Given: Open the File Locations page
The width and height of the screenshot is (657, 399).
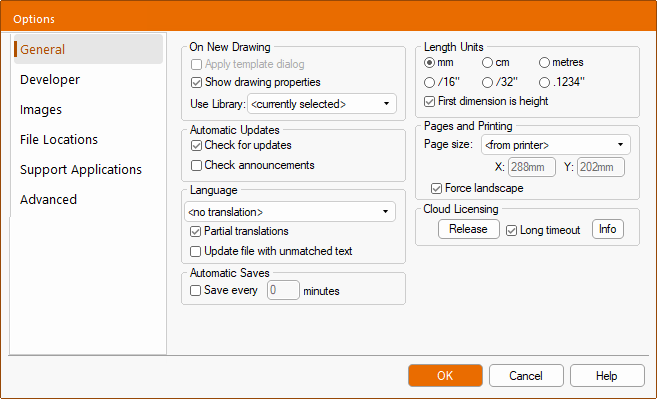Looking at the screenshot, I should point(88,140).
